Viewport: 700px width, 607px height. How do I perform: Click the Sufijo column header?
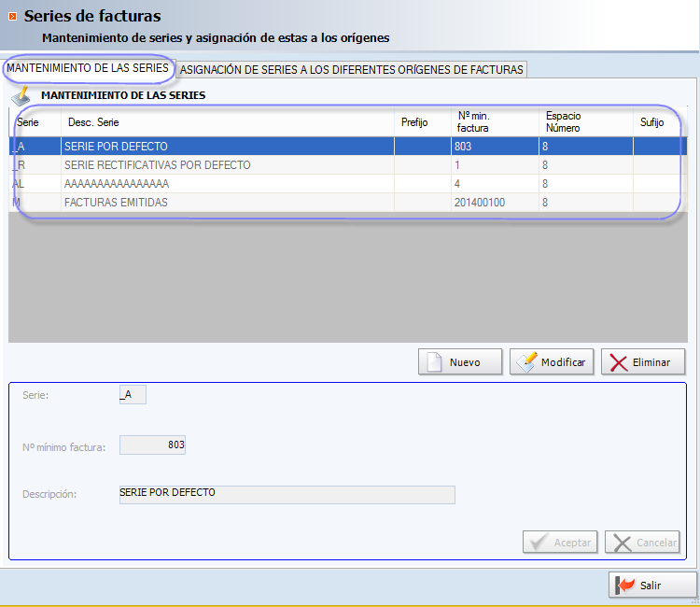[x=660, y=122]
